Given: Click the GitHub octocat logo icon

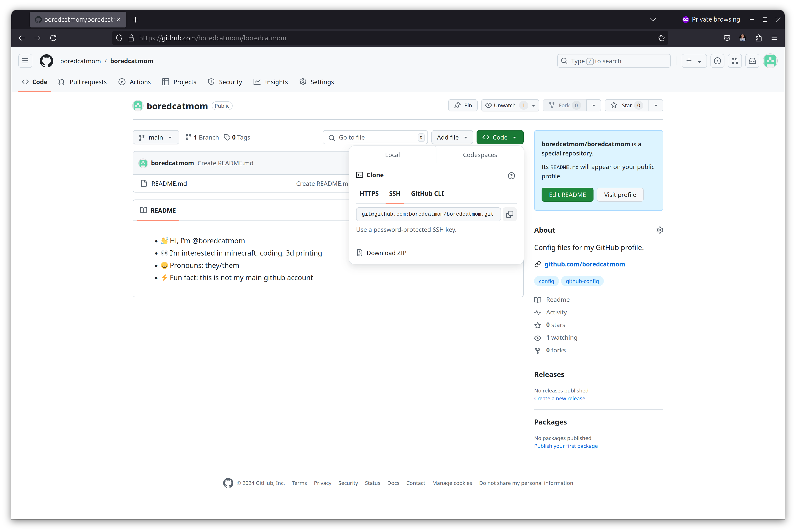Looking at the screenshot, I should 46,61.
